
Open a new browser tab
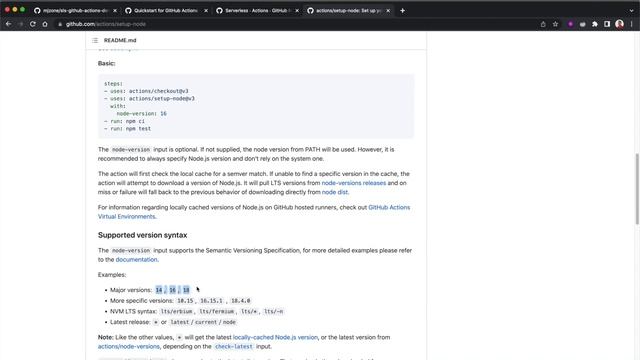click(x=402, y=11)
